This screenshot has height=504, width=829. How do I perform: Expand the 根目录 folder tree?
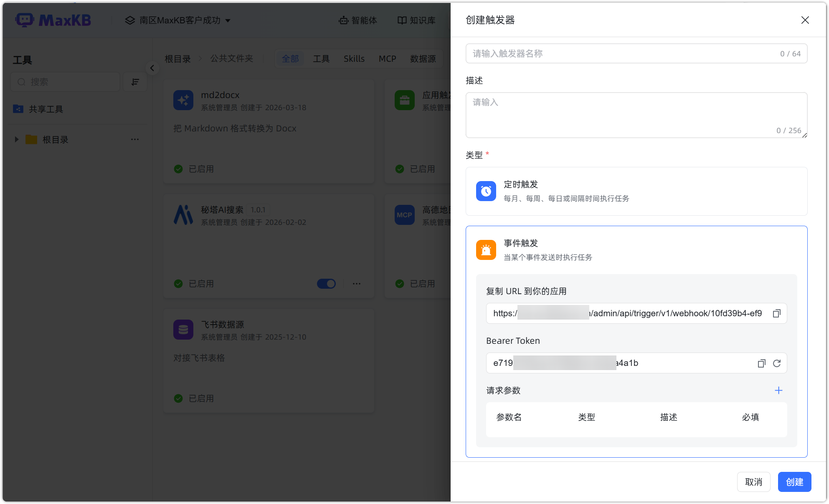click(x=17, y=139)
